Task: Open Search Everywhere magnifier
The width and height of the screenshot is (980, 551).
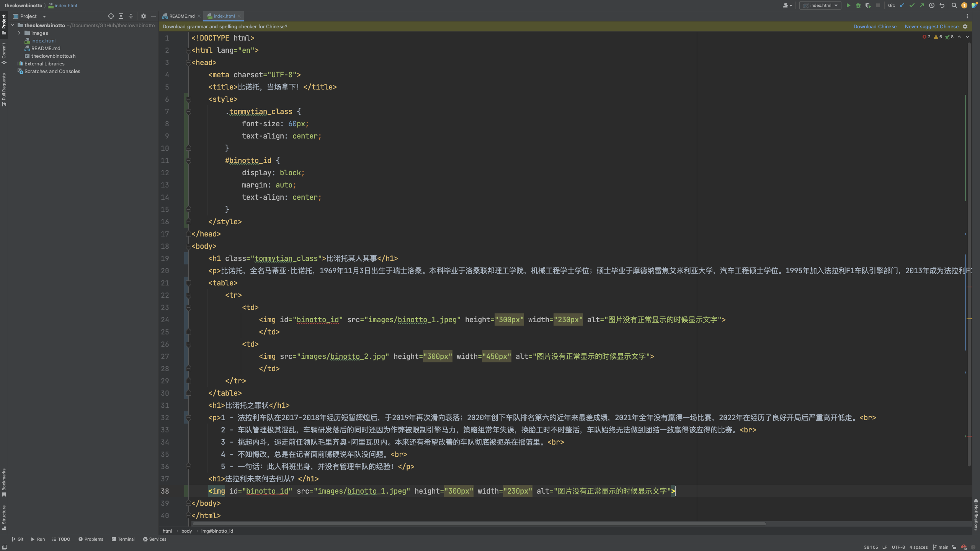Action: (x=954, y=5)
